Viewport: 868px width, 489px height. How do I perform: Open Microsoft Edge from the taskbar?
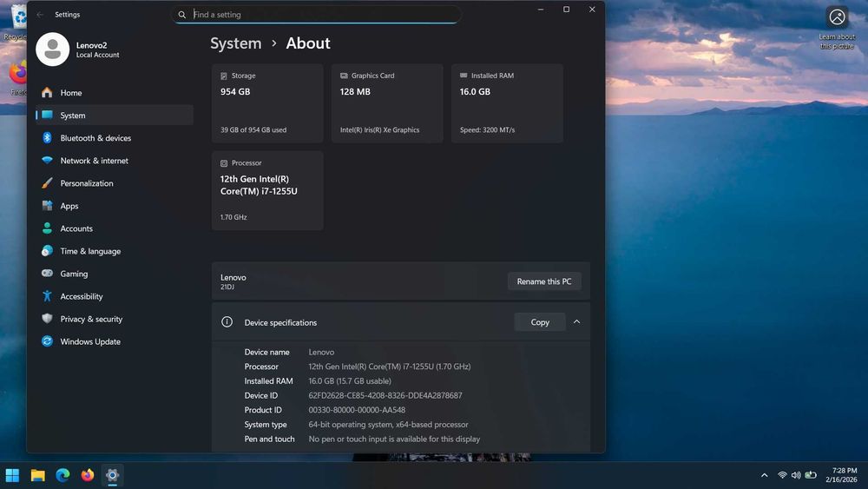coord(62,475)
